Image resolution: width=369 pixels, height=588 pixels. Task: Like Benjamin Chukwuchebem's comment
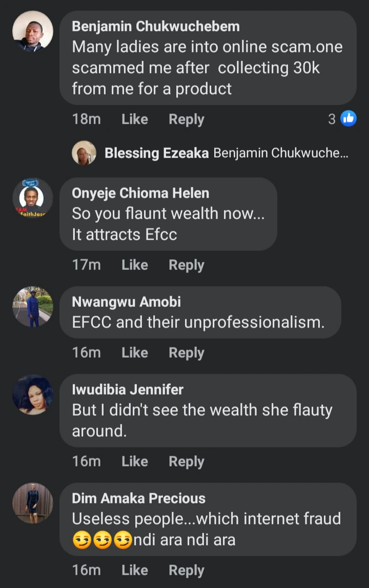point(135,120)
